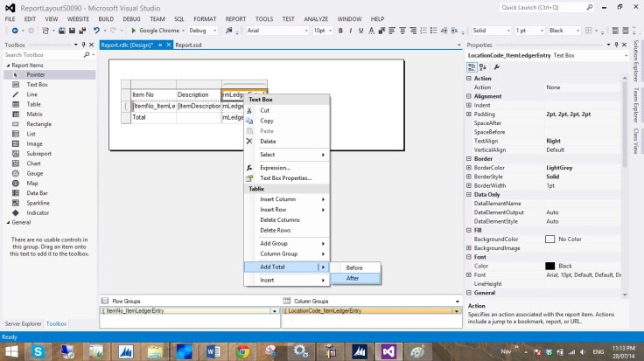
Task: Select the Subreport toolbox item
Action: coord(38,153)
